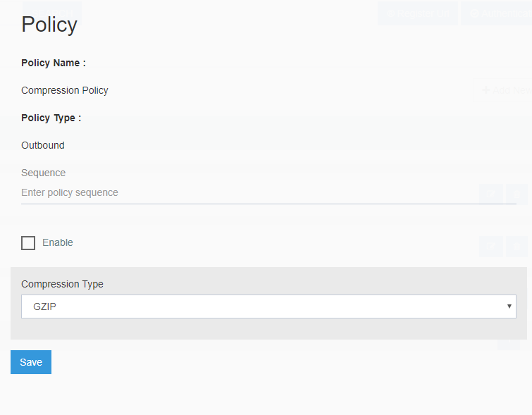Click the faded Authentication button

(x=497, y=13)
